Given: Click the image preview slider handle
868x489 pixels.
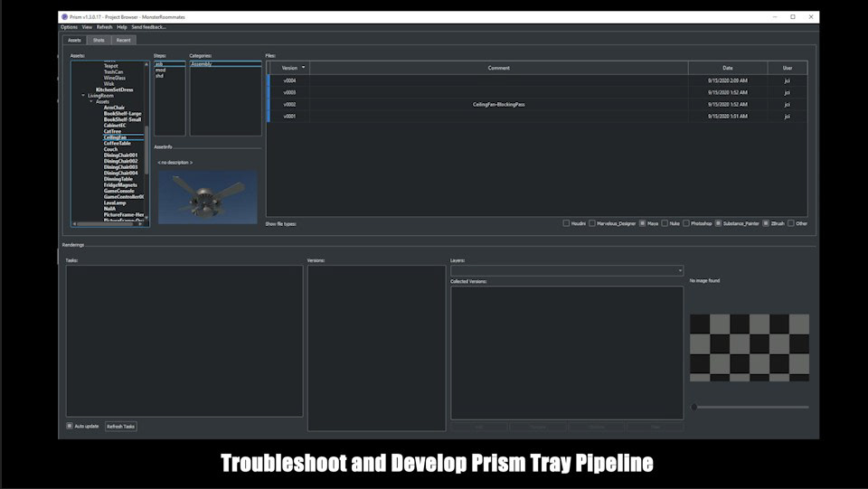Looking at the screenshot, I should pos(694,407).
